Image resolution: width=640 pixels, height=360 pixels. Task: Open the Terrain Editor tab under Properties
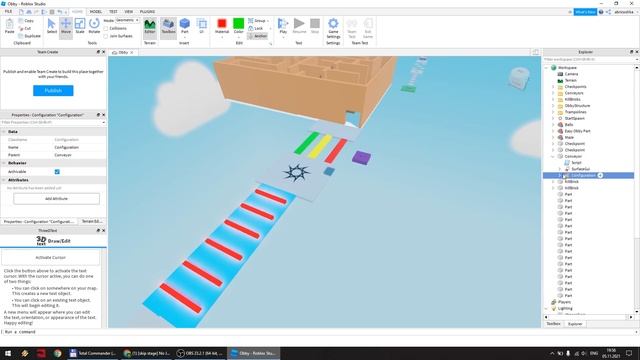tap(91, 221)
